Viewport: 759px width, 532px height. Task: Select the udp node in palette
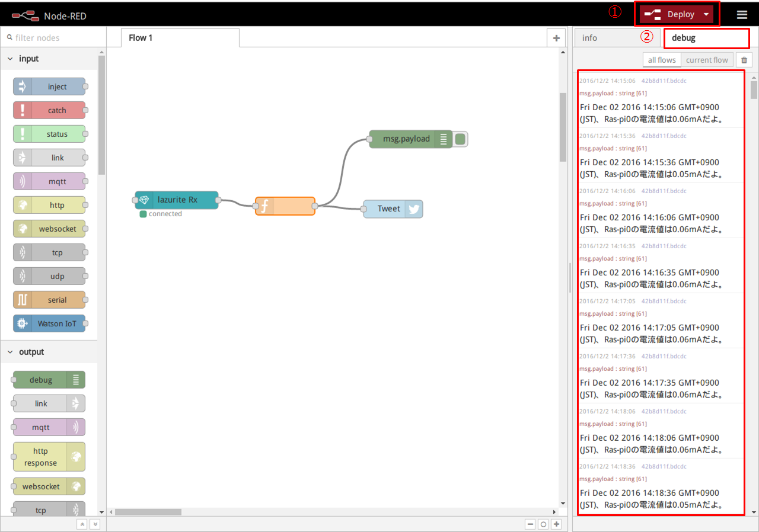pos(49,276)
